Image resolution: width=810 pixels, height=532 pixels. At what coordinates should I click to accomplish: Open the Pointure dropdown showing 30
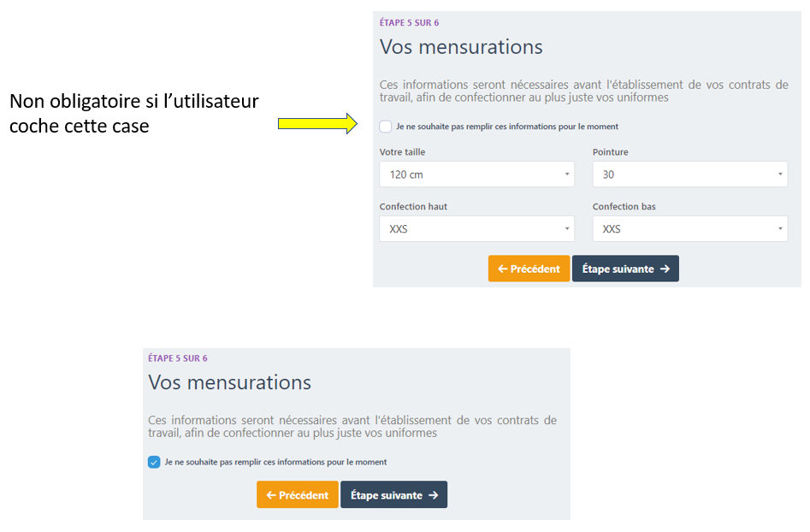point(689,174)
